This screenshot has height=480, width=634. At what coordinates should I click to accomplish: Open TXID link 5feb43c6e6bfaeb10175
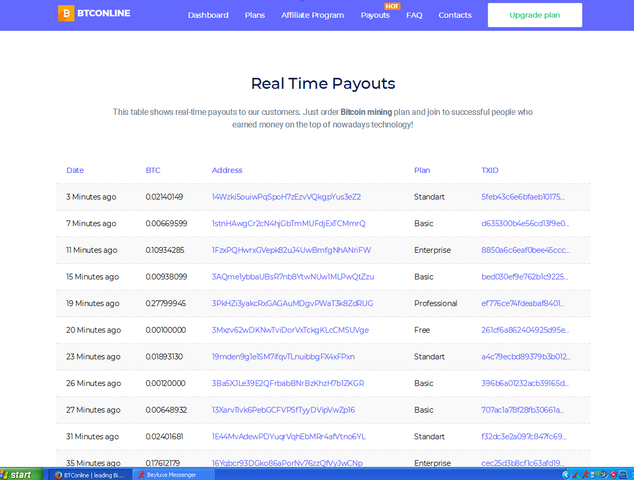click(x=522, y=197)
